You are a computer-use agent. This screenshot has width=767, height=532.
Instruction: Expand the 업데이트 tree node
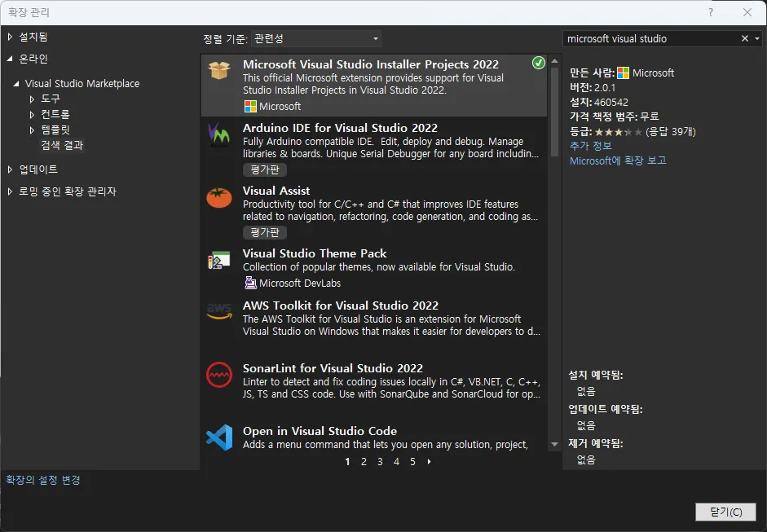click(x=10, y=169)
